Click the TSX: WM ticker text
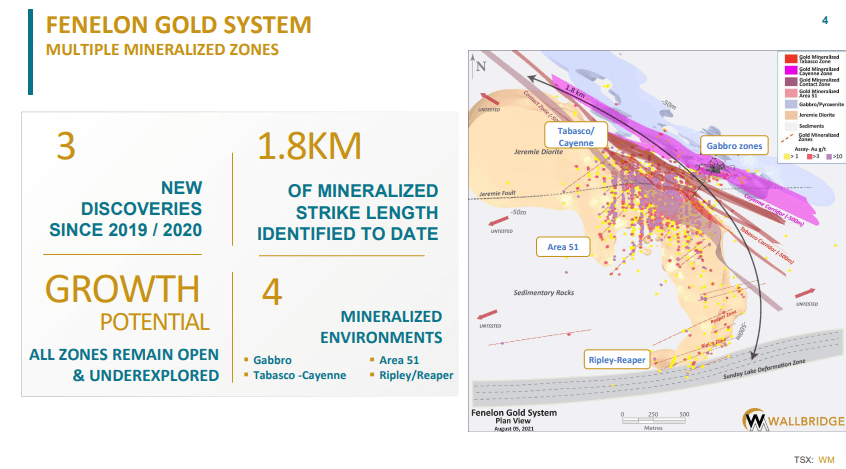846x469 pixels. pos(814,460)
